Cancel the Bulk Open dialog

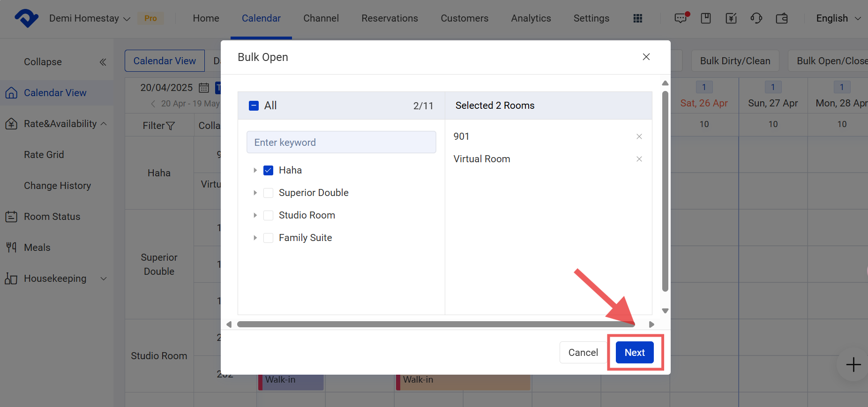[583, 353]
